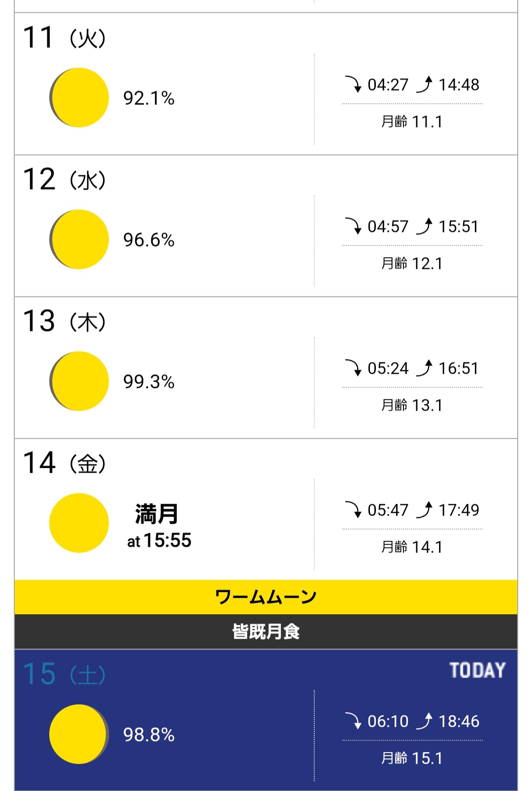
Task: Tap the yellow ワームムーン banner
Action: [x=266, y=597]
